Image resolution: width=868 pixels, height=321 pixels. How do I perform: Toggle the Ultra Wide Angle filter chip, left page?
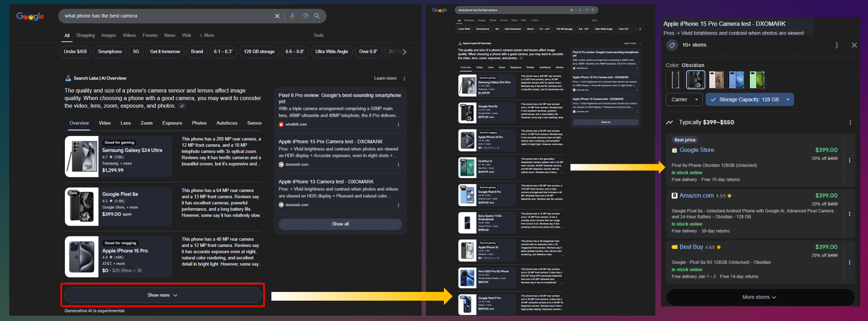331,52
